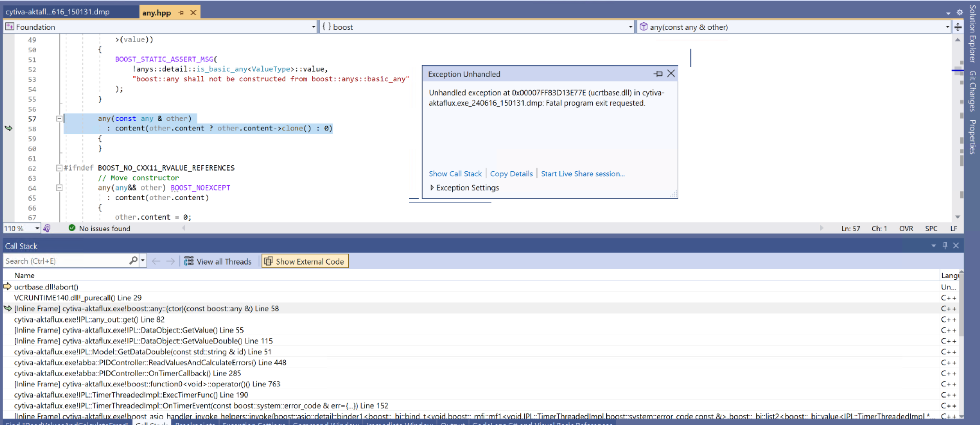Click the LF line ending indicator

[954, 229]
